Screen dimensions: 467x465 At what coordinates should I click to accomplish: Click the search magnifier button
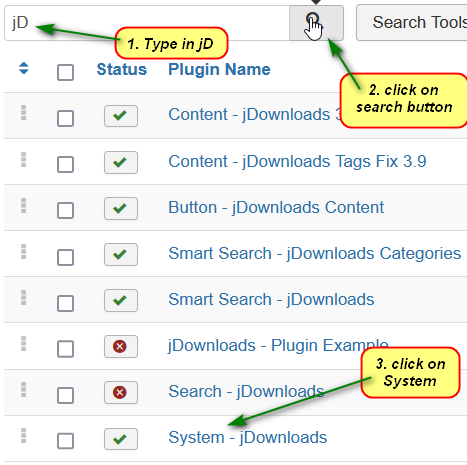click(x=316, y=23)
